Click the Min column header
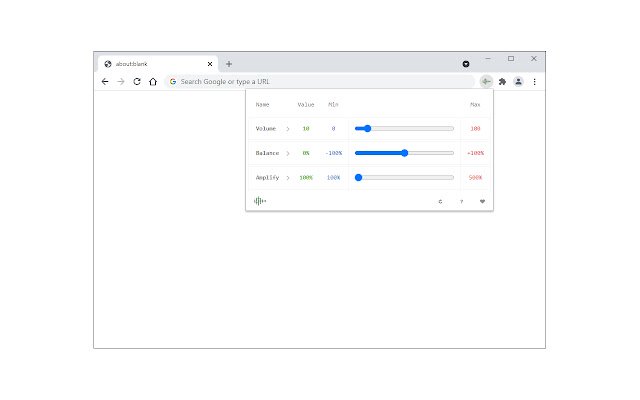Viewport: 640px width, 400px height. click(333, 105)
